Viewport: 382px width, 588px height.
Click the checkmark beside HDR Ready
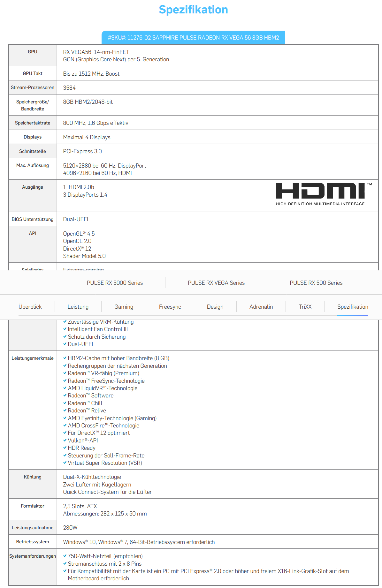[65, 448]
